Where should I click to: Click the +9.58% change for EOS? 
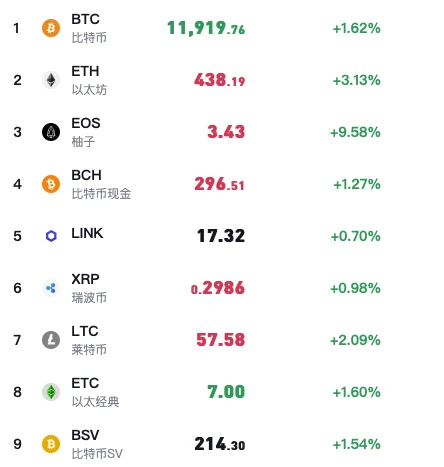[x=355, y=132]
